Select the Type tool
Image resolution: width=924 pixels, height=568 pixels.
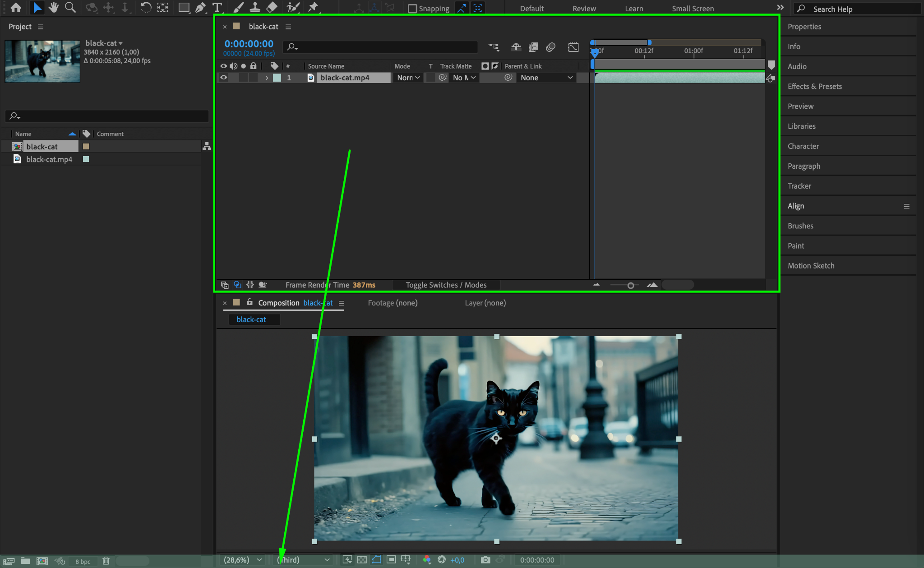click(x=217, y=7)
